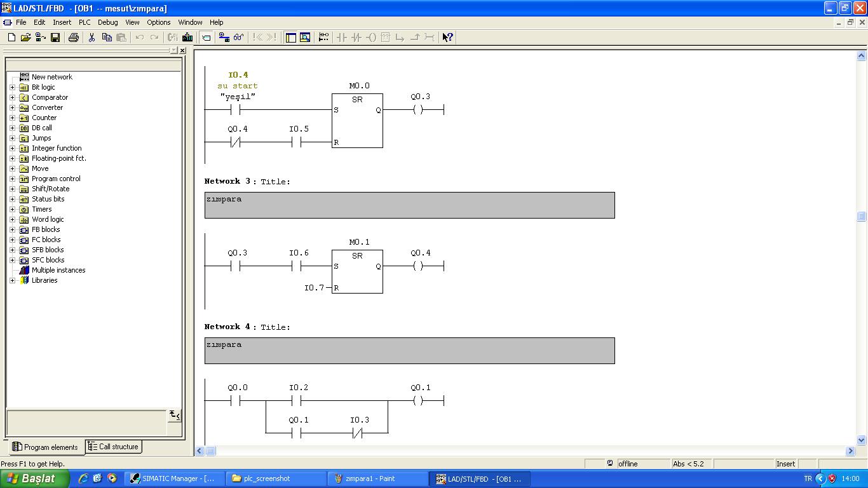Click the Download to PLC icon
868x488 pixels.
187,37
